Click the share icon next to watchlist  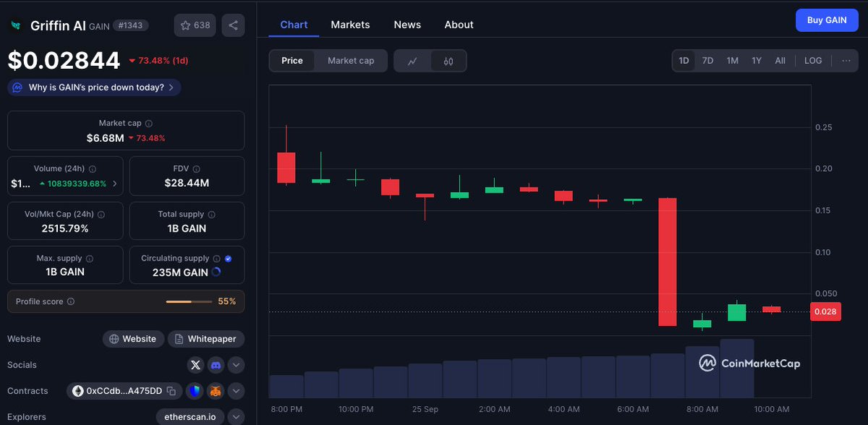pos(233,25)
